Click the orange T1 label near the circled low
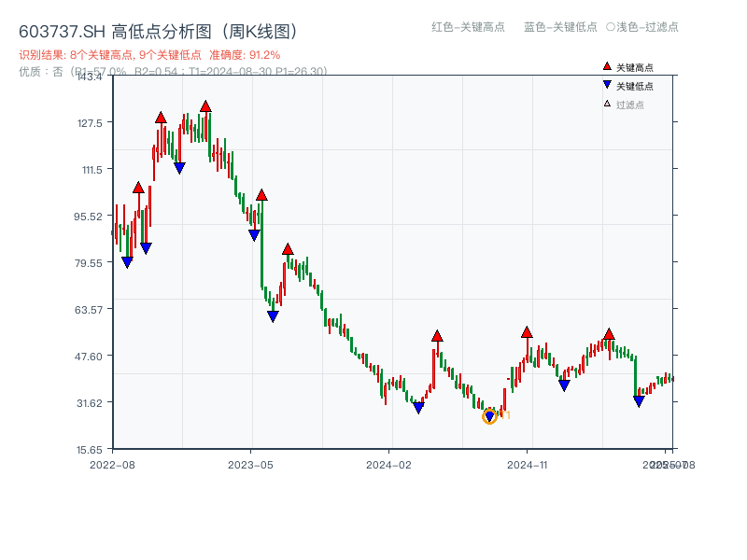 point(506,415)
